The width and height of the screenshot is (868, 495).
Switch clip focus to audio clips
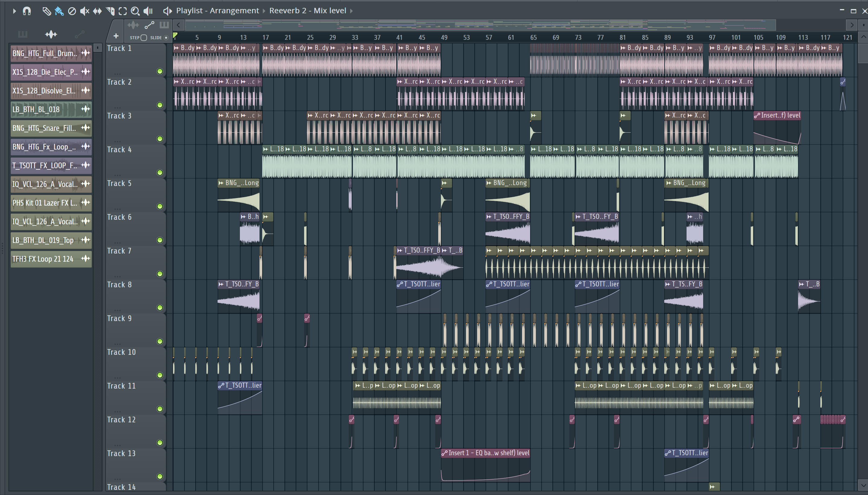[133, 25]
